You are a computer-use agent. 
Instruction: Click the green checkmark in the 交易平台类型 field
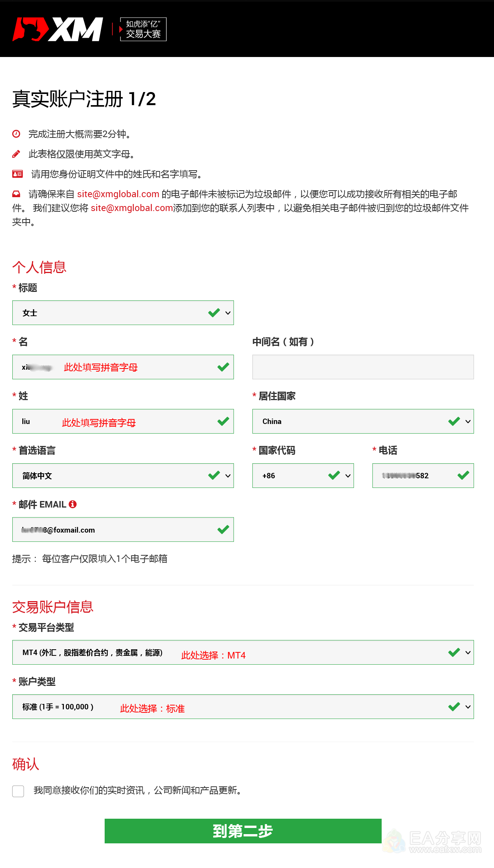coord(454,652)
